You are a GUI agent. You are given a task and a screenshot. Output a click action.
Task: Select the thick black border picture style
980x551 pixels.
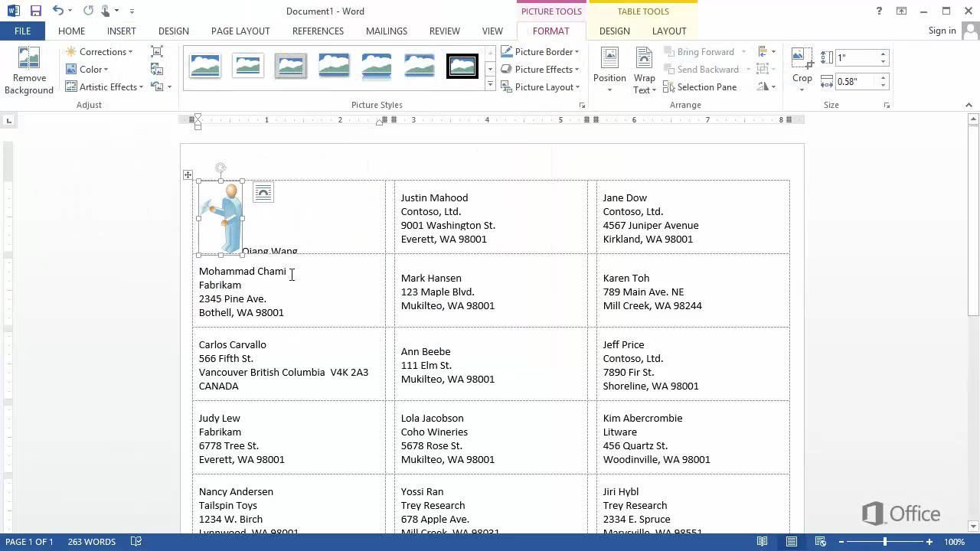pos(462,65)
